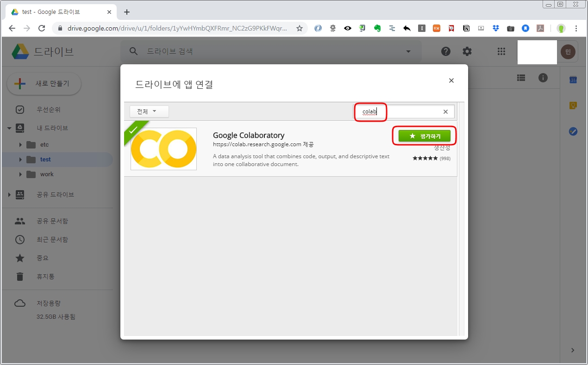Click the Evernote elephant extension icon
This screenshot has height=365, width=588.
point(377,28)
